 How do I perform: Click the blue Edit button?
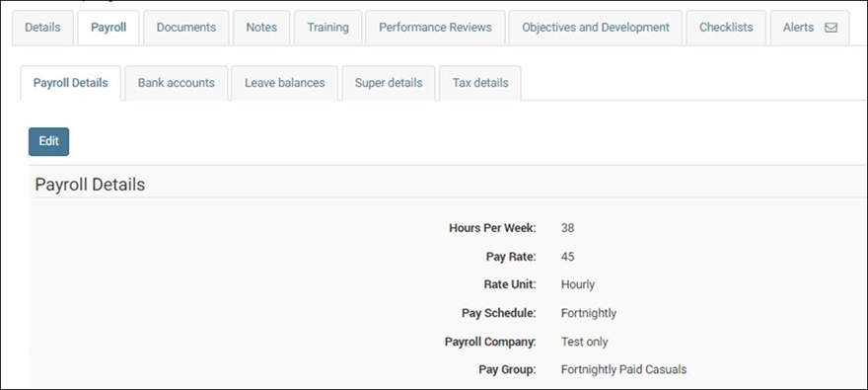coord(48,142)
